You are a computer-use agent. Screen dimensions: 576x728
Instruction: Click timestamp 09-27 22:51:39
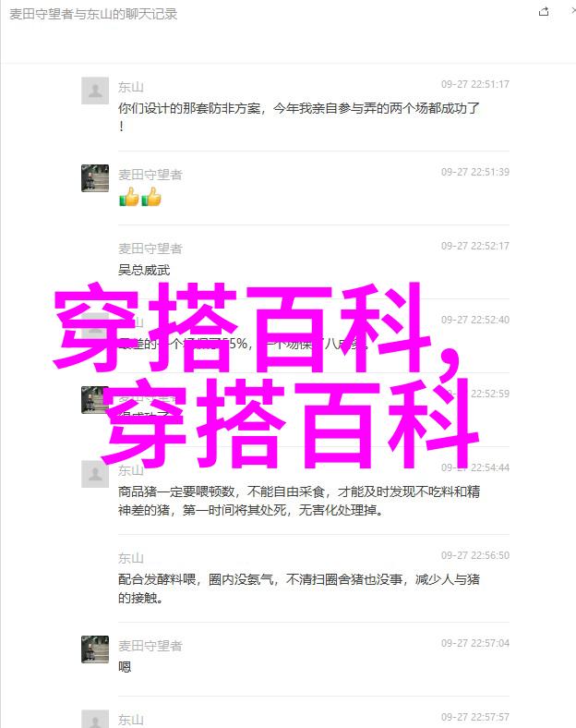click(x=474, y=172)
